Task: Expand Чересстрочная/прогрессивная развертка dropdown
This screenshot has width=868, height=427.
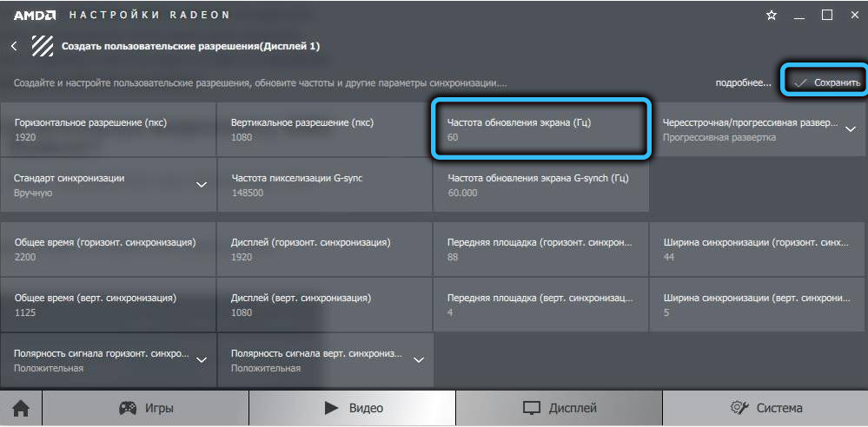Action: [850, 128]
